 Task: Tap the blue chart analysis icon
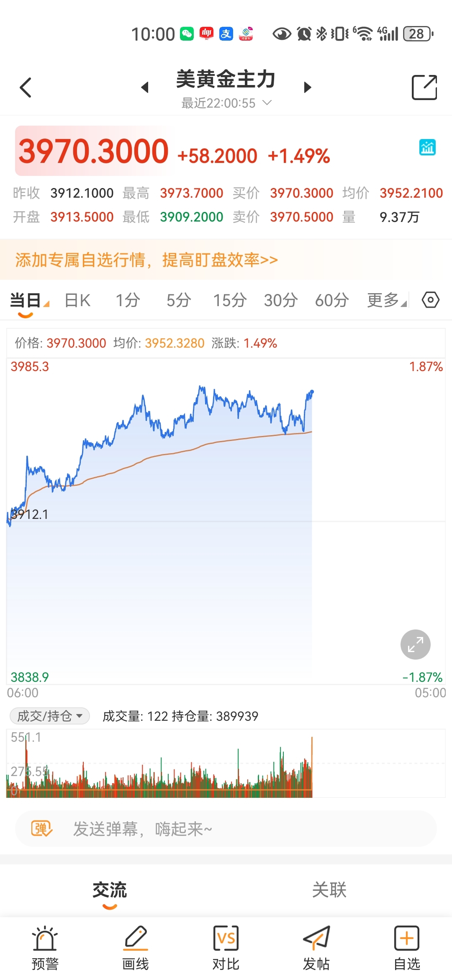tap(427, 147)
